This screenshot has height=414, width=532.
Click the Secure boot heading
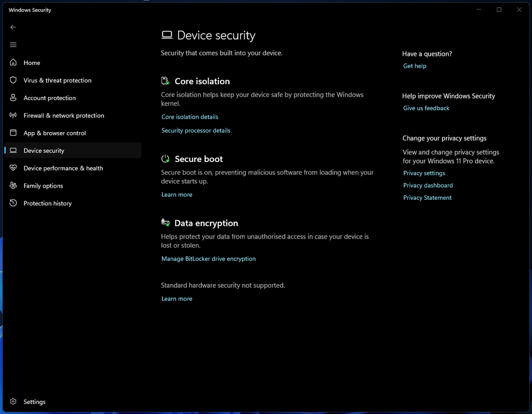click(x=199, y=159)
